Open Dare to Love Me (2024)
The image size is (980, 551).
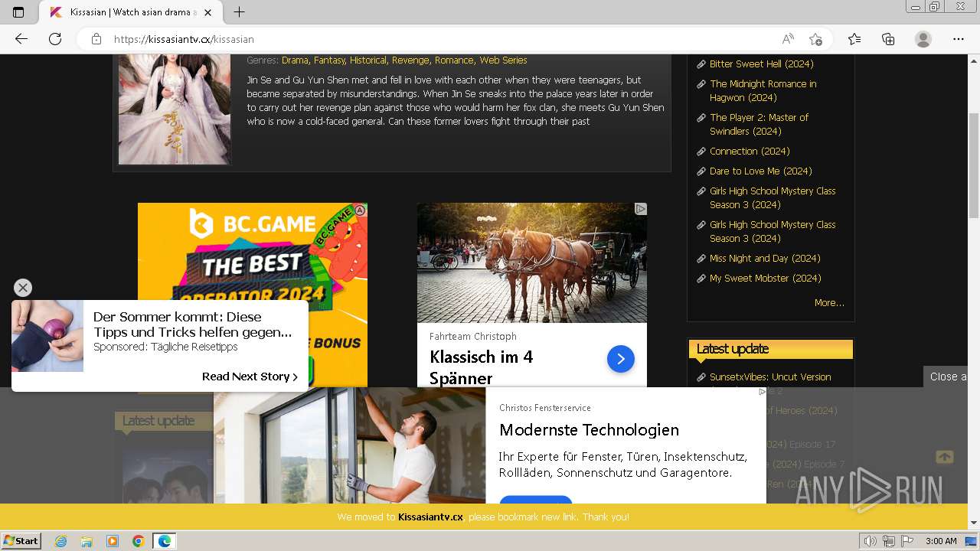760,171
